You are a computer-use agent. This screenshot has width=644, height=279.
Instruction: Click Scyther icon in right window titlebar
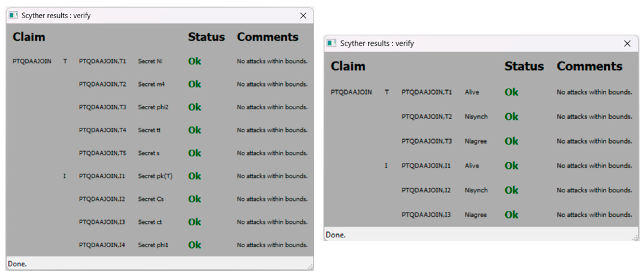coord(332,43)
